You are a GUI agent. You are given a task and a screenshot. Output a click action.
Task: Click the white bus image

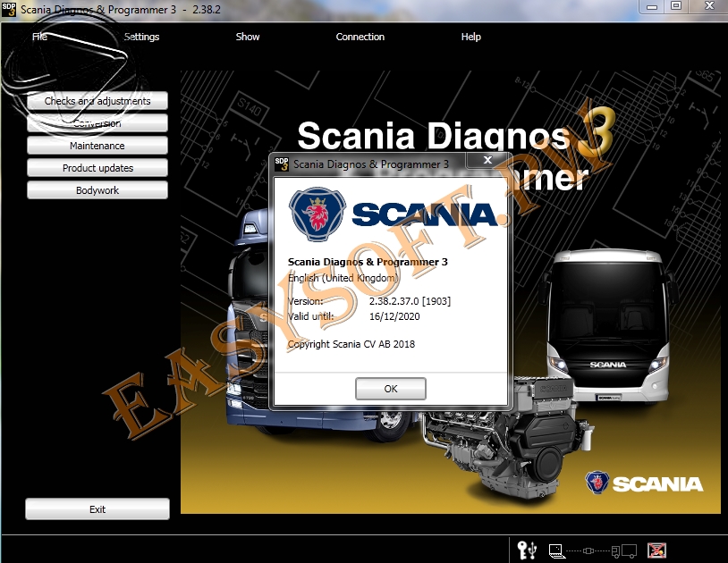tap(608, 327)
